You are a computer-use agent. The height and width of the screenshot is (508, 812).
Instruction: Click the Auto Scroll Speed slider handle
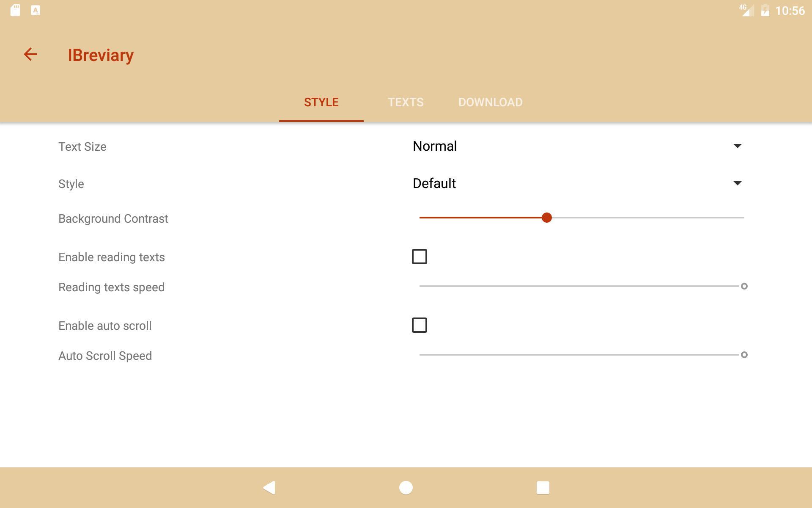744,355
